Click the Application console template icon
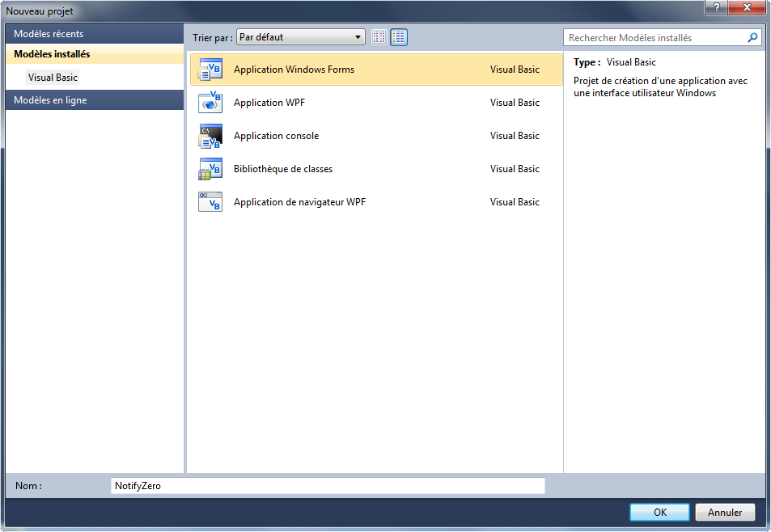 click(210, 136)
